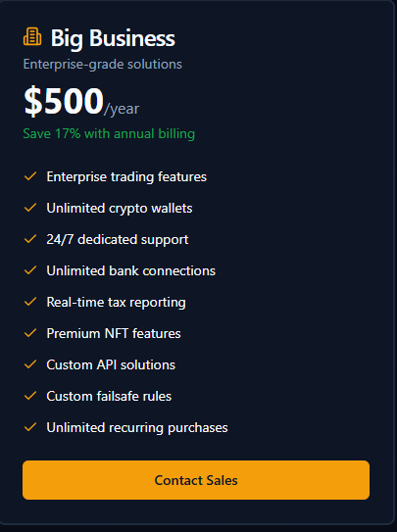Click checkmark beside Custom failsafe rules
Viewport: 397px width, 532px height.
(x=30, y=396)
